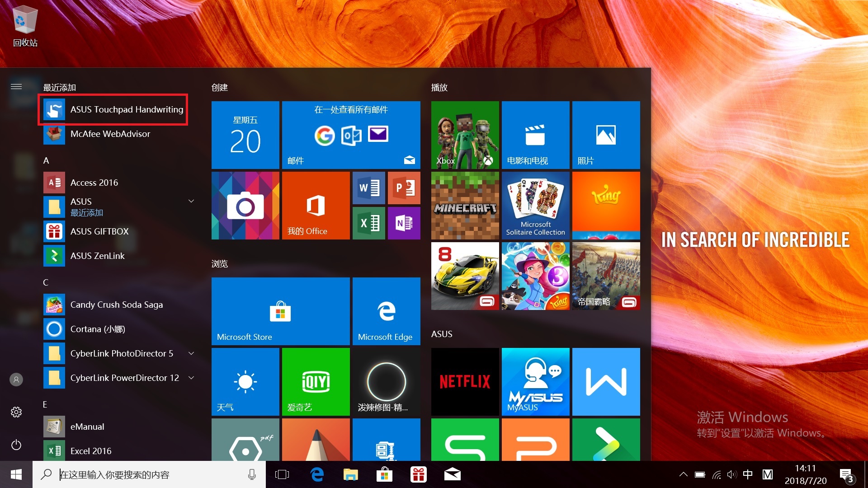This screenshot has height=488, width=868.
Task: Open the calendar tile showing 星期五 20
Action: point(245,135)
